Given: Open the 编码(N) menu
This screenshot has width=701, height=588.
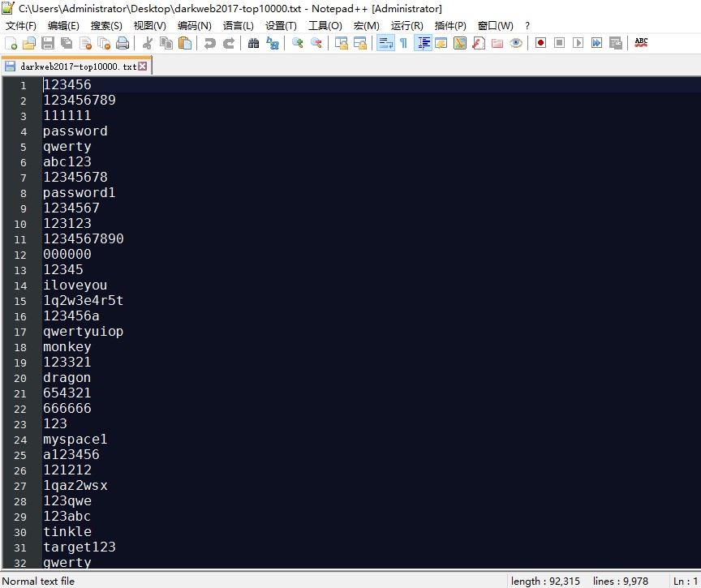Looking at the screenshot, I should click(195, 25).
